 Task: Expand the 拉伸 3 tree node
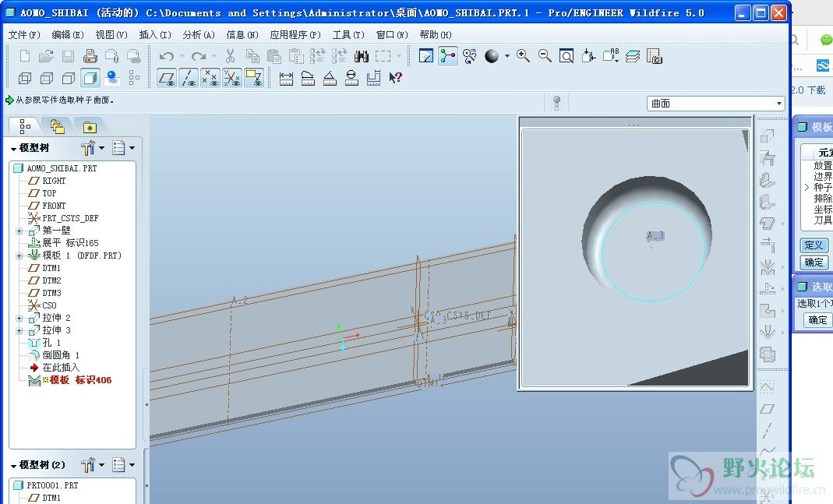[19, 330]
